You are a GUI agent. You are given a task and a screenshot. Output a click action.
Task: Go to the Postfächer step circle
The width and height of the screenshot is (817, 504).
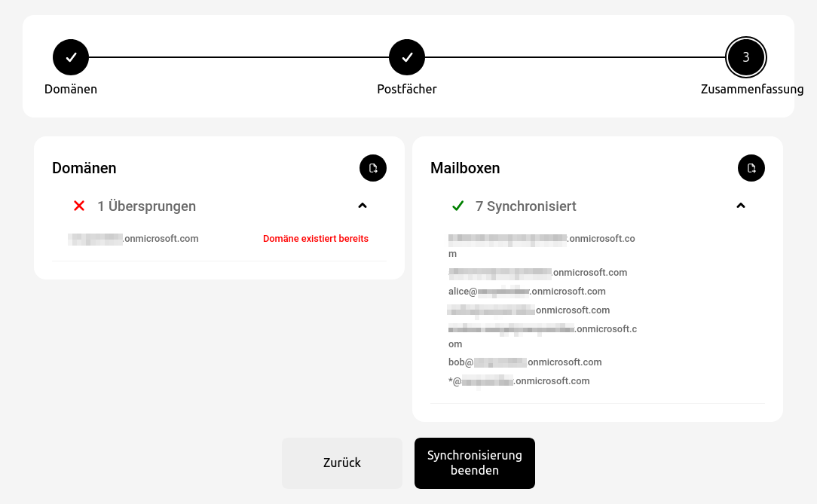pyautogui.click(x=407, y=57)
